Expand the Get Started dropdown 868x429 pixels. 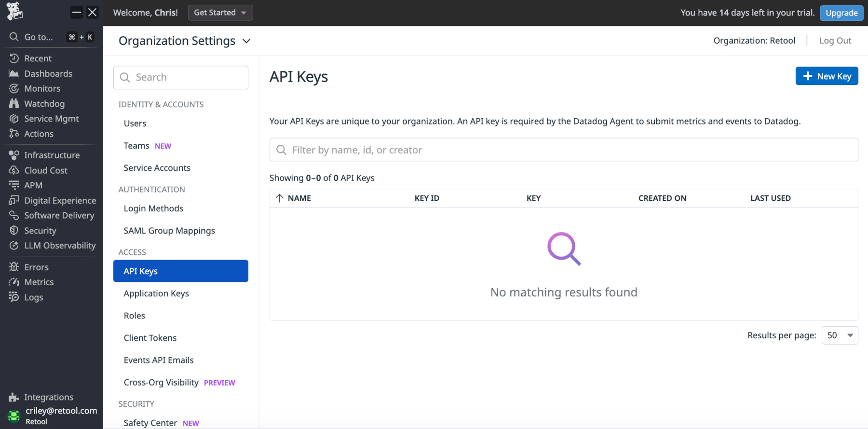pos(220,13)
